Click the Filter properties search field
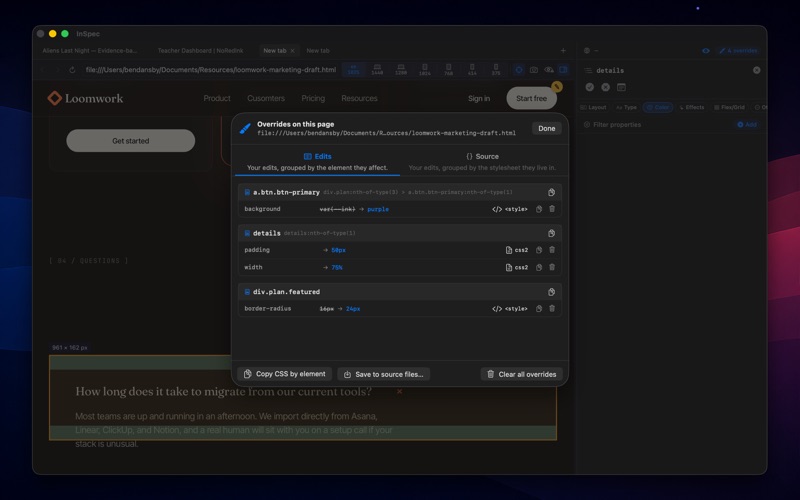The height and width of the screenshot is (500, 800). point(658,124)
